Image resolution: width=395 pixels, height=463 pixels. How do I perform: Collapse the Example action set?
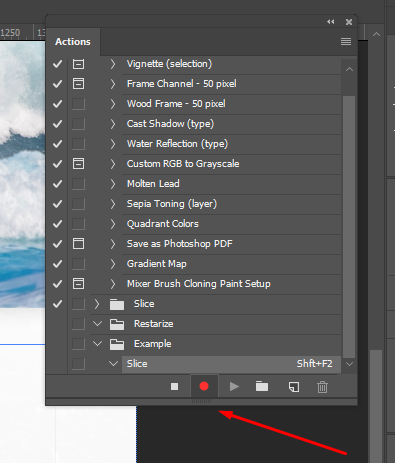tap(97, 343)
